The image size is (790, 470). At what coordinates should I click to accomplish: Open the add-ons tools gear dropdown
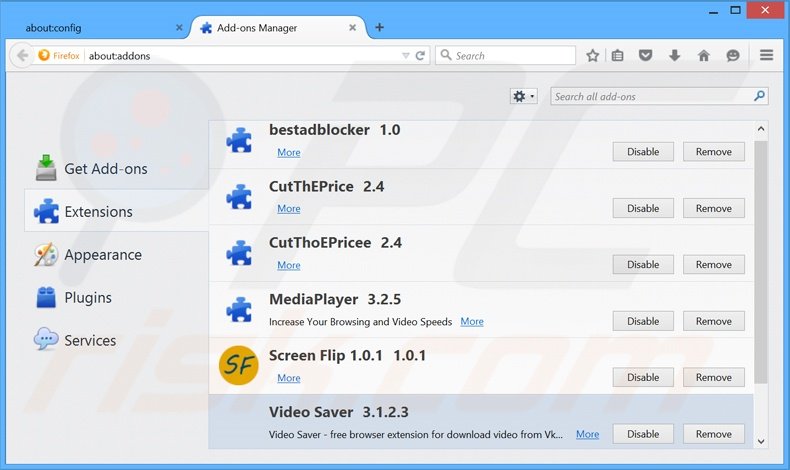[x=523, y=96]
